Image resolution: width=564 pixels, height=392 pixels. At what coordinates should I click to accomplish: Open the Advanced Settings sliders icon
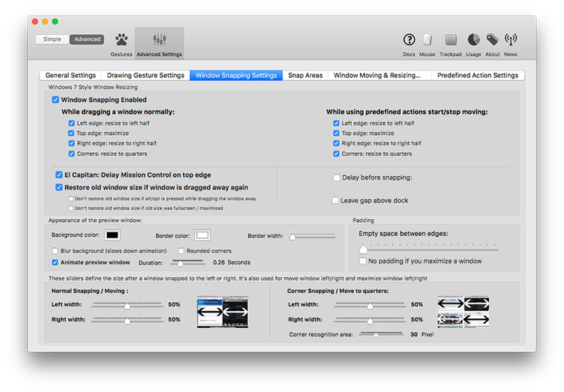(x=160, y=40)
